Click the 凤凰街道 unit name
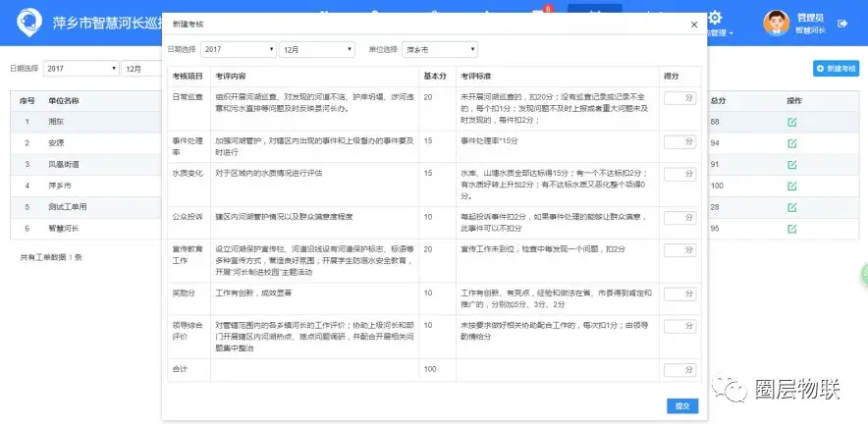 (63, 165)
